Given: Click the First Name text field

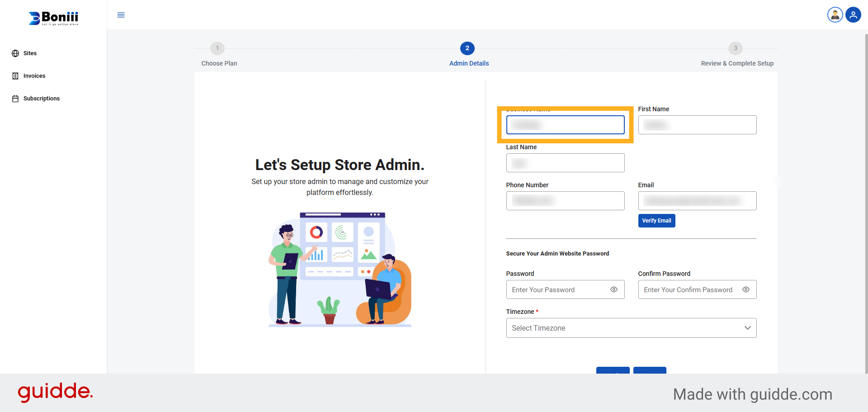Looking at the screenshot, I should click(x=697, y=125).
